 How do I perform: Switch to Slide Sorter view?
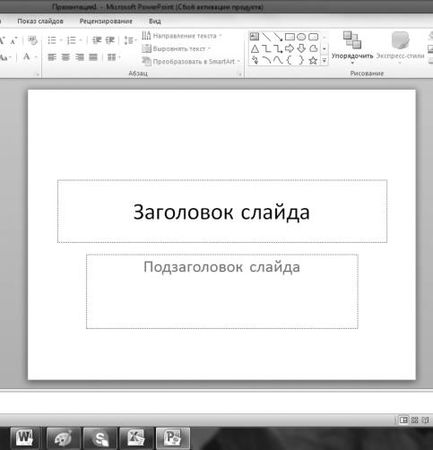coord(415,420)
